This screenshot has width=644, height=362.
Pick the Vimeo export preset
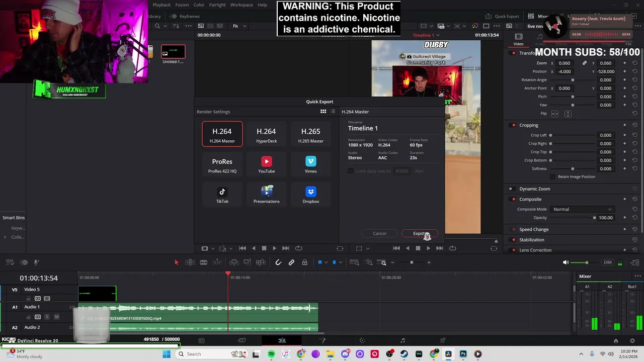coord(310,165)
